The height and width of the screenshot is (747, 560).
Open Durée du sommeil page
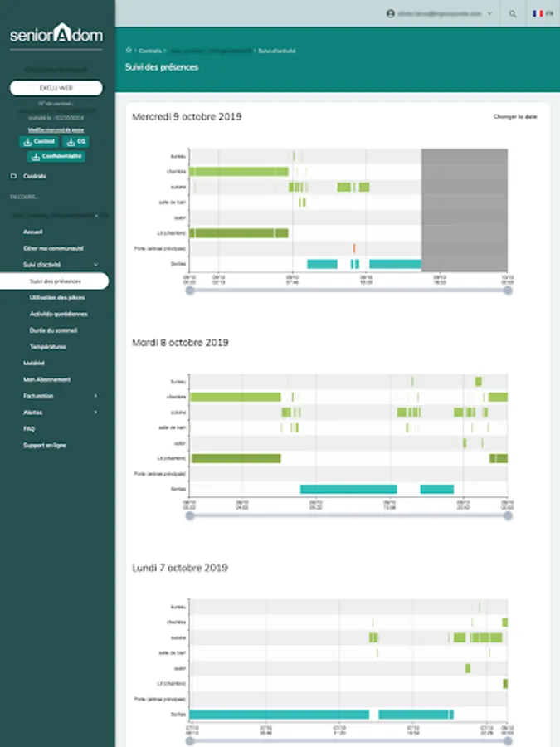(53, 330)
